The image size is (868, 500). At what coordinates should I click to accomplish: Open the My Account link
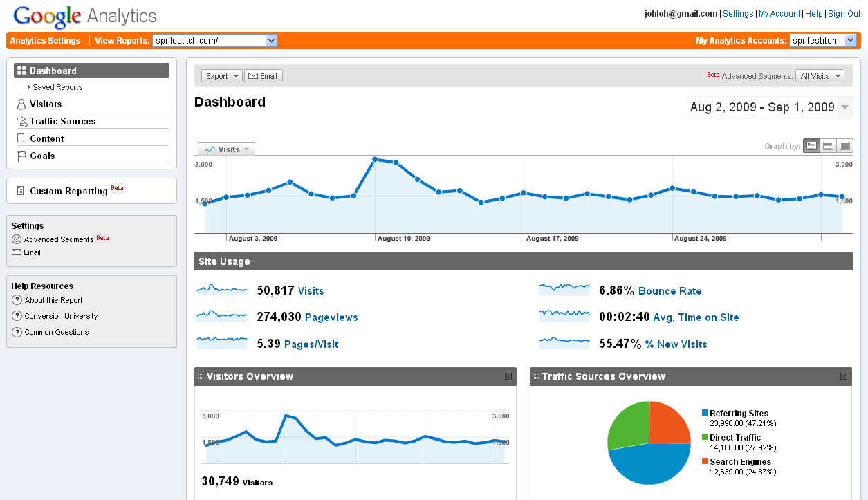[779, 14]
